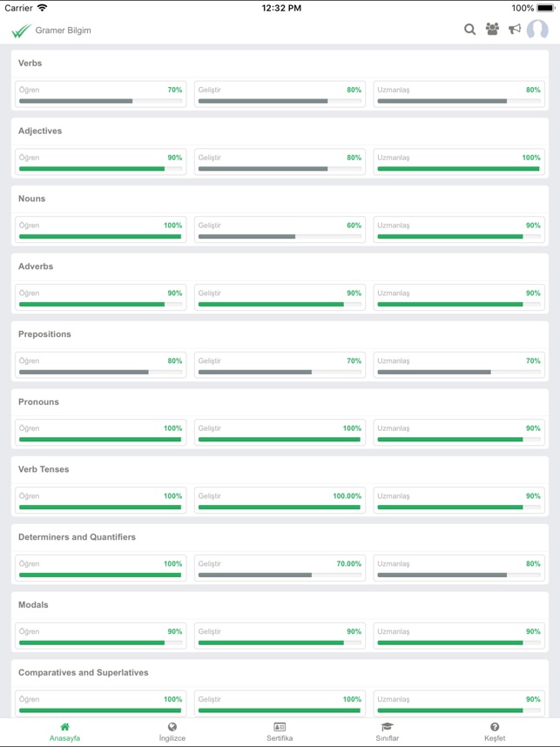Viewport: 560px width, 747px height.
Task: Switch to the İngilizce tab
Action: pos(172,731)
